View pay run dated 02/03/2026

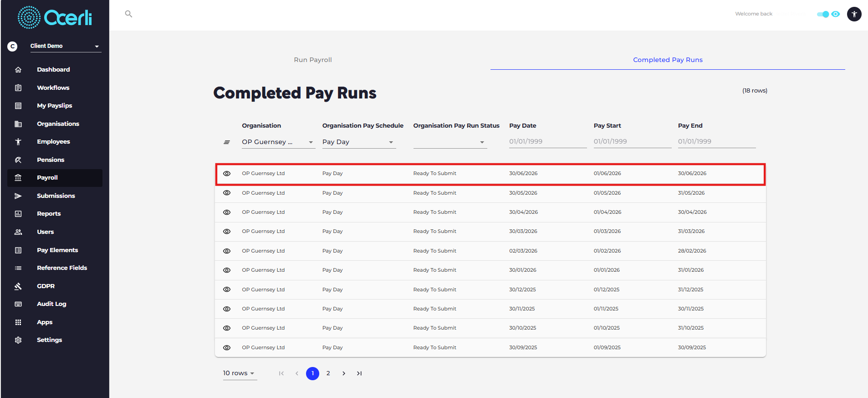pyautogui.click(x=227, y=251)
